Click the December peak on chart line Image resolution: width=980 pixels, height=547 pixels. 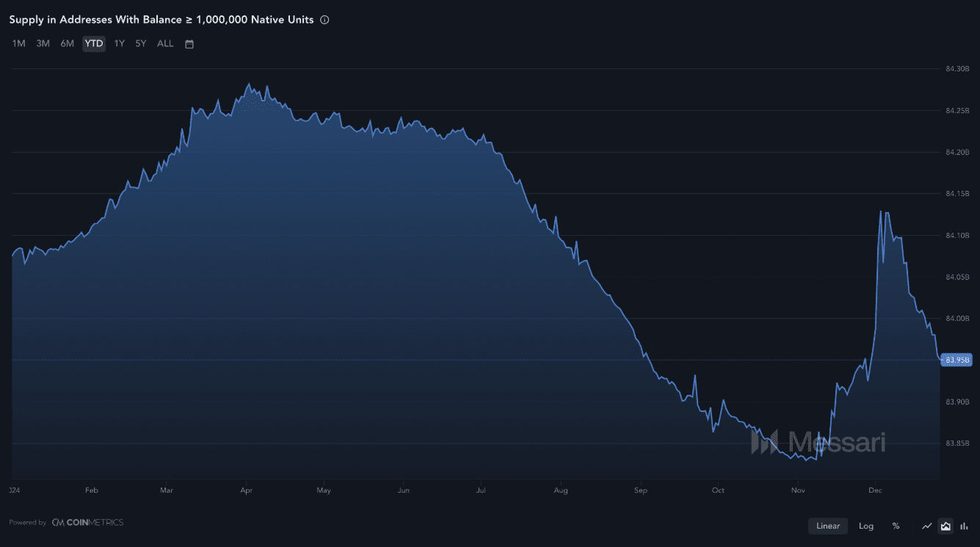click(880, 211)
